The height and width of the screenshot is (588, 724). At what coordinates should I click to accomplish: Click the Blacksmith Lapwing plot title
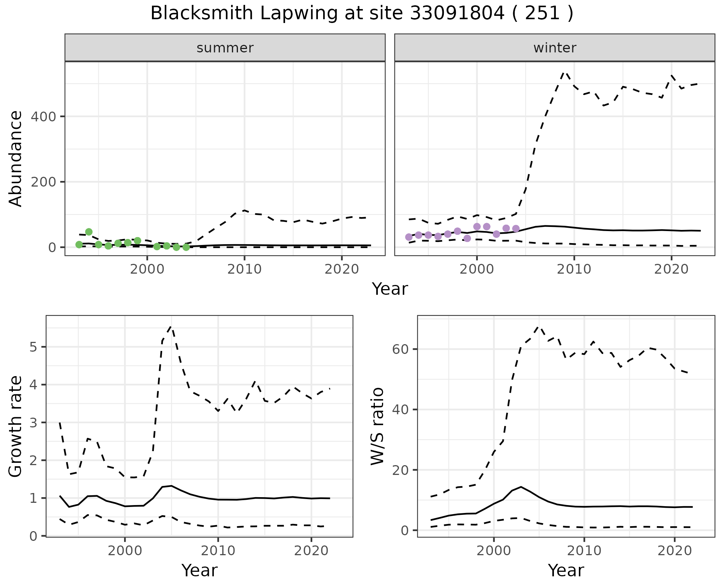(x=362, y=14)
